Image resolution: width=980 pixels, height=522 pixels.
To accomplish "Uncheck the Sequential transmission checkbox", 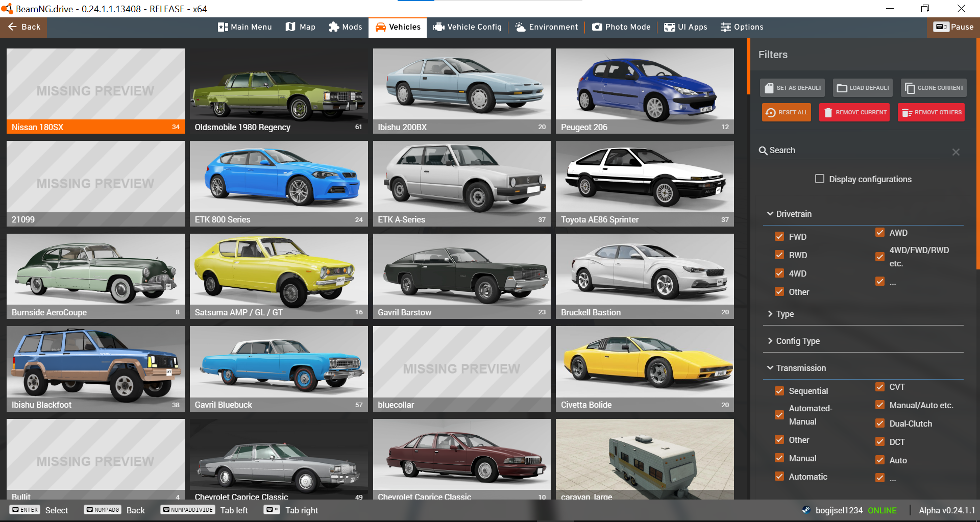I will pyautogui.click(x=779, y=391).
